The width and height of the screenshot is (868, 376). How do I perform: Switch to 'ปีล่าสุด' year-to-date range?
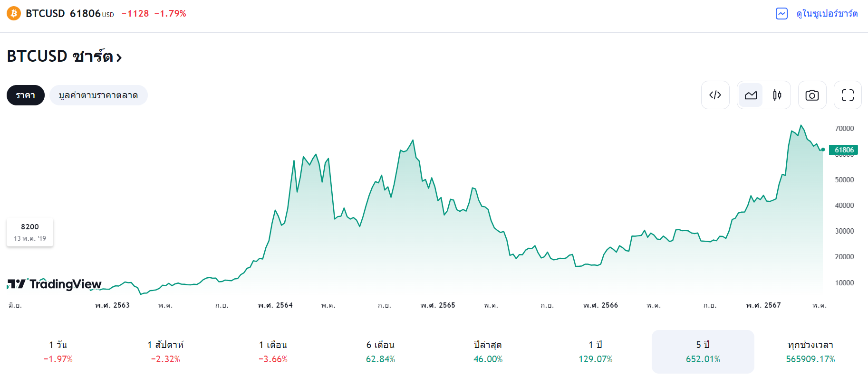coord(488,351)
